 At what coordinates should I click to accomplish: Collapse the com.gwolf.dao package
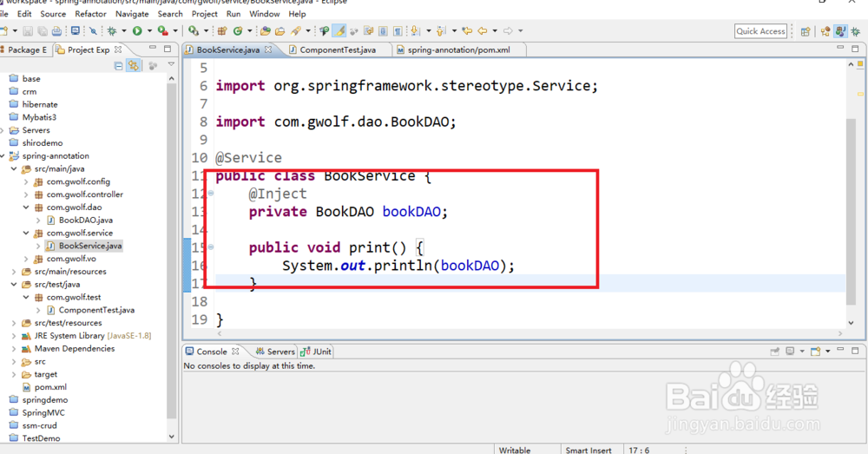pyautogui.click(x=26, y=207)
